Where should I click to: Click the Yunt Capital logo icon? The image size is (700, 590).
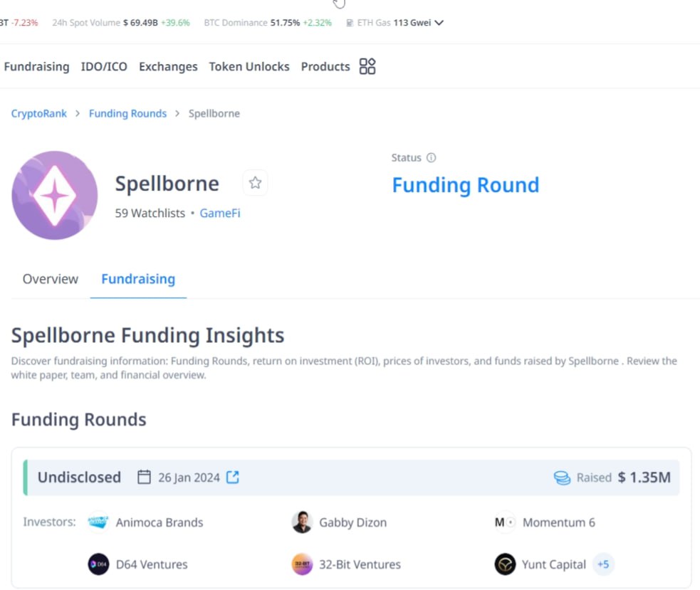505,564
